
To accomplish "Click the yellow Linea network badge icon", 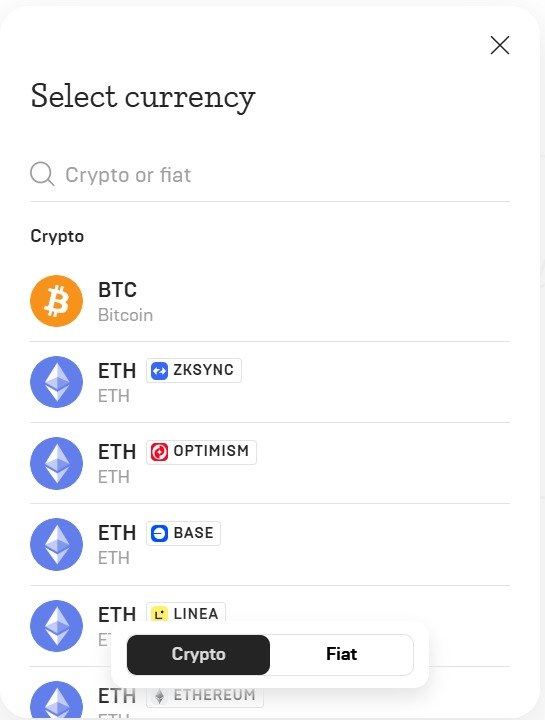I will point(159,614).
